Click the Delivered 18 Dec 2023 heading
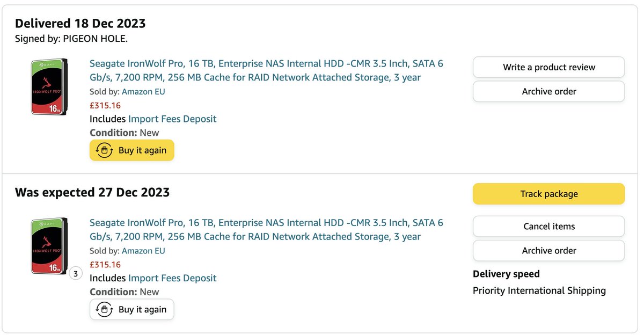Image resolution: width=644 pixels, height=335 pixels. (80, 23)
